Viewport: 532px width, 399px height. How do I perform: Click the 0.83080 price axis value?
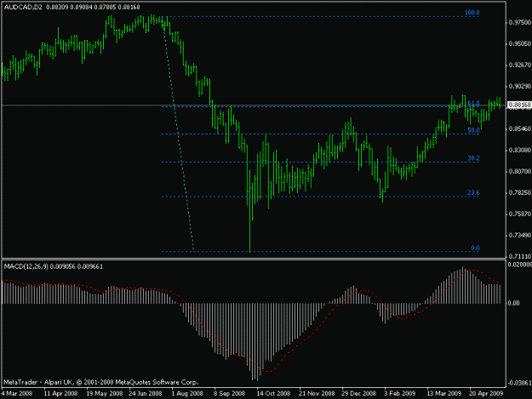tap(520, 151)
